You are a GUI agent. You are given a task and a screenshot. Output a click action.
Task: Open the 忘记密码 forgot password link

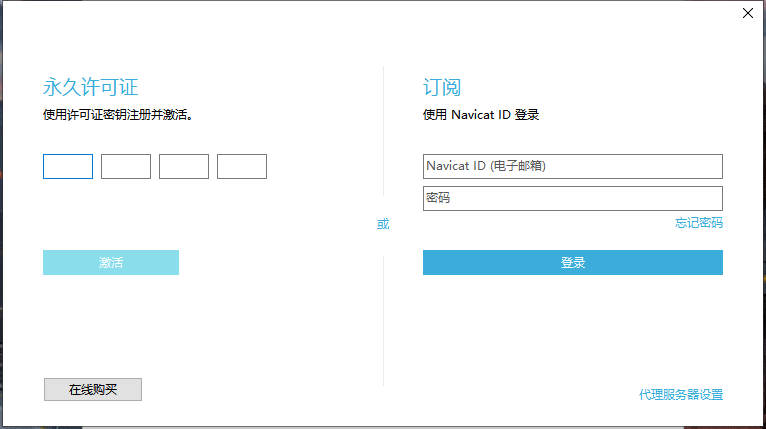coord(699,223)
